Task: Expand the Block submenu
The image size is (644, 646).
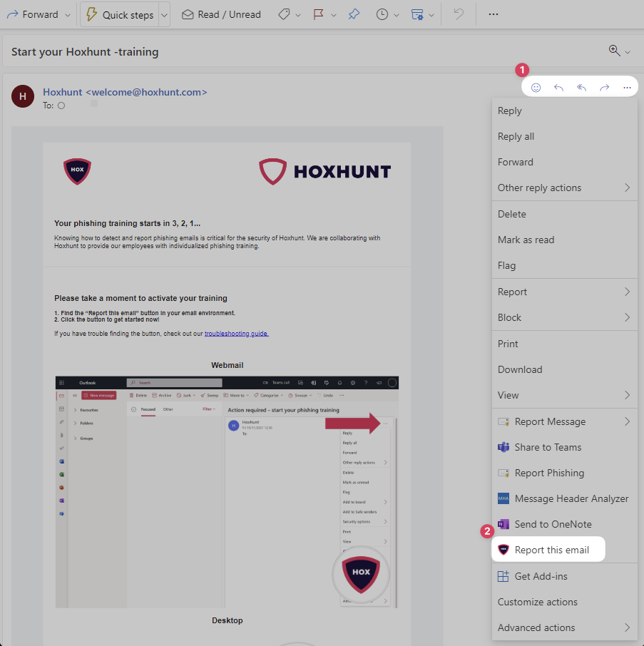Action: click(x=564, y=317)
